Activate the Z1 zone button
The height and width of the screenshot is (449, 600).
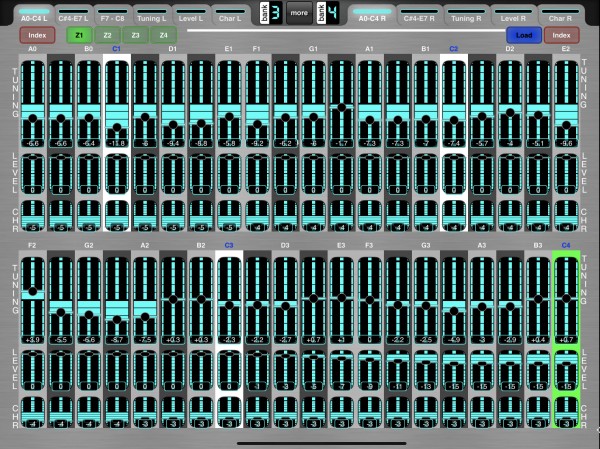(x=79, y=35)
